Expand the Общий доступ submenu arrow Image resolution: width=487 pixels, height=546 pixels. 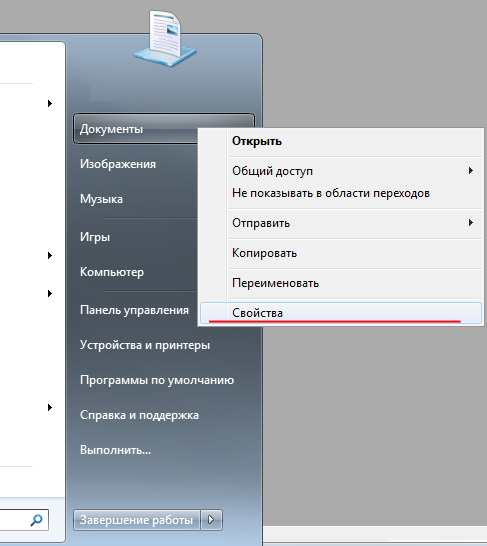[471, 171]
